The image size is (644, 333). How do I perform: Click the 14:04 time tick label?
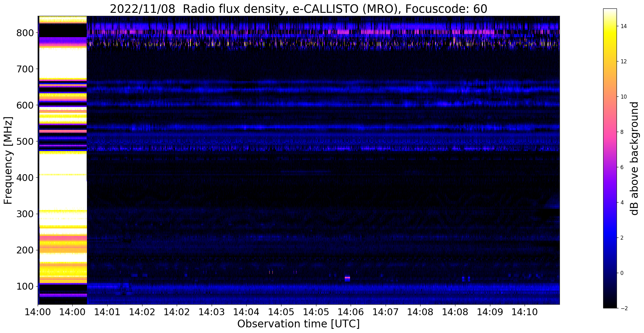246,312
